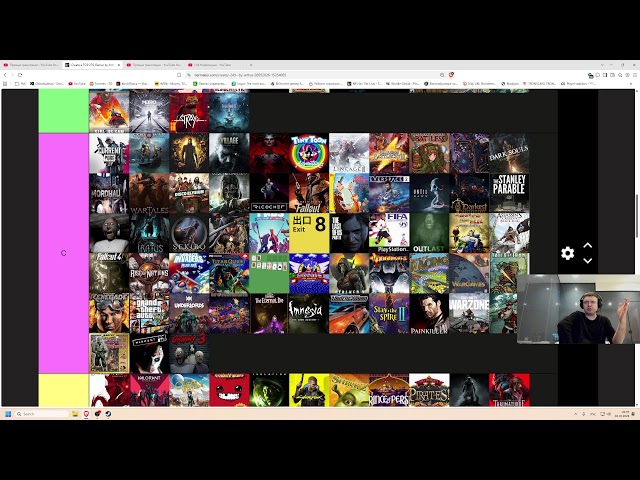Select the Super Meat Boy tile

[229, 390]
